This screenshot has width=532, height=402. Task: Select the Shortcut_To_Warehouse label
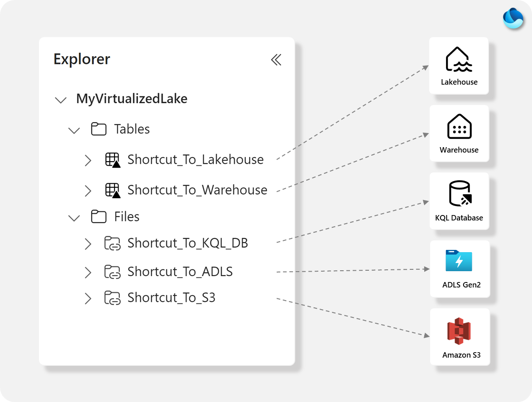197,190
